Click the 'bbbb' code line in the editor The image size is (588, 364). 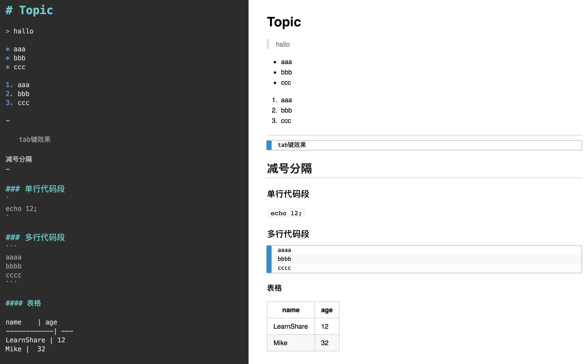pyautogui.click(x=13, y=266)
